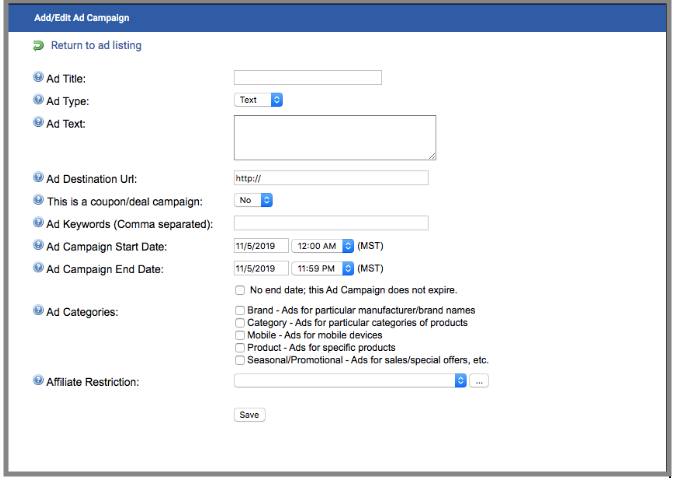Enable the Brand ad category checkbox
The image size is (678, 484).
[x=240, y=310]
